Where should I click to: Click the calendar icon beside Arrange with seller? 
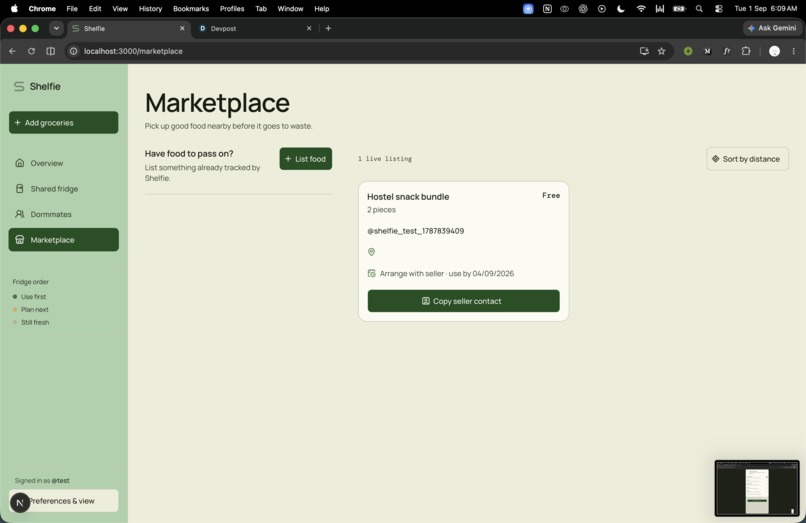tap(372, 273)
